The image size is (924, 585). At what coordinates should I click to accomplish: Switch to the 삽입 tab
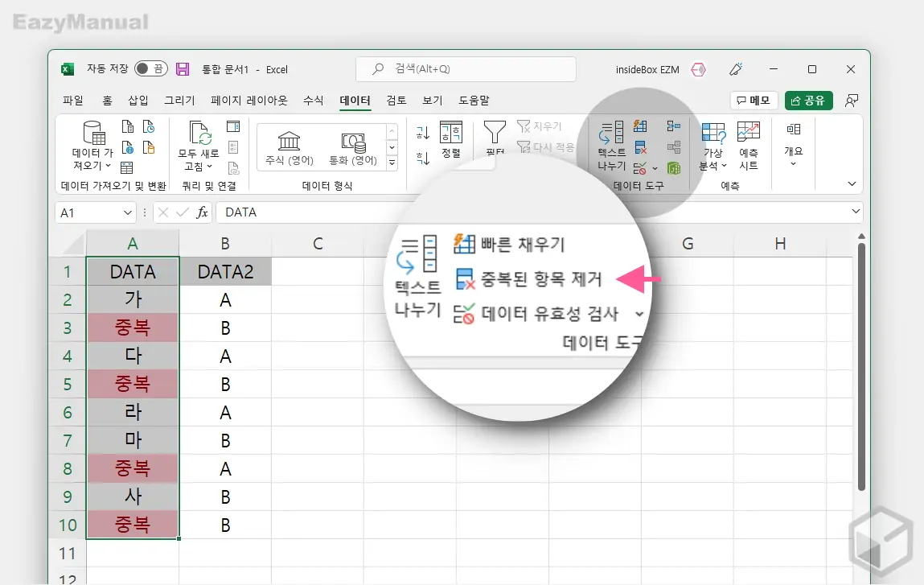click(138, 101)
